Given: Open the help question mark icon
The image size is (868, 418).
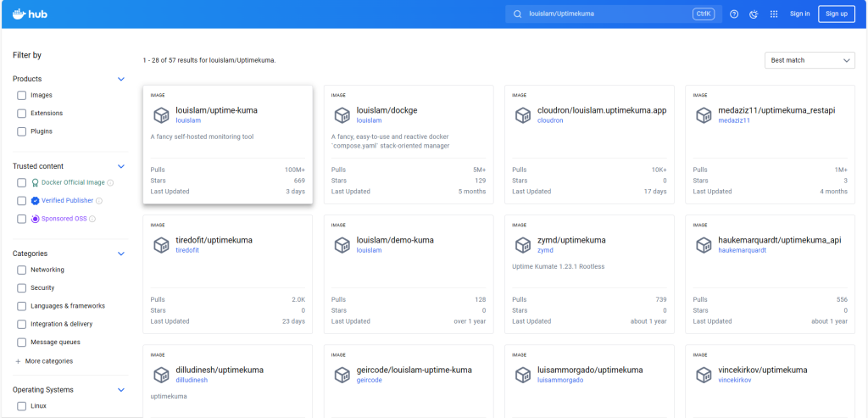Looking at the screenshot, I should click(734, 14).
